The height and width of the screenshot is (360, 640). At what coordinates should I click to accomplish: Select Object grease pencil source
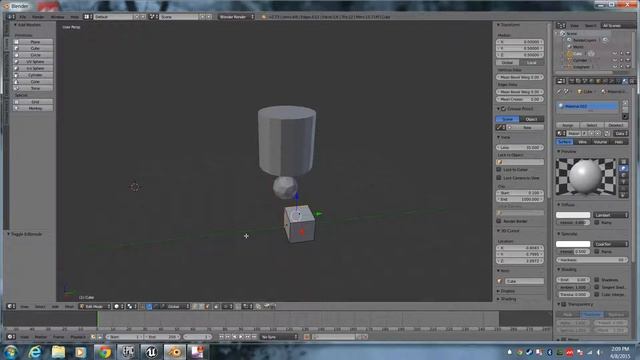point(531,119)
